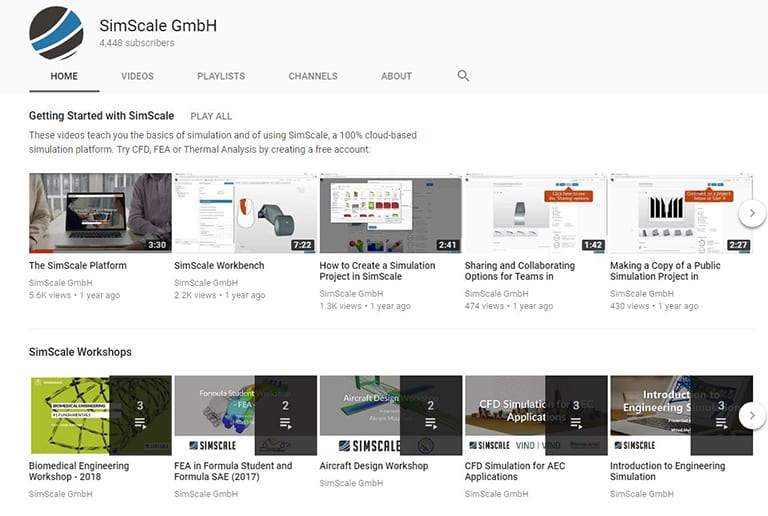768x516 pixels.
Task: Click the SimScale GmbH channel name header
Action: [158, 25]
